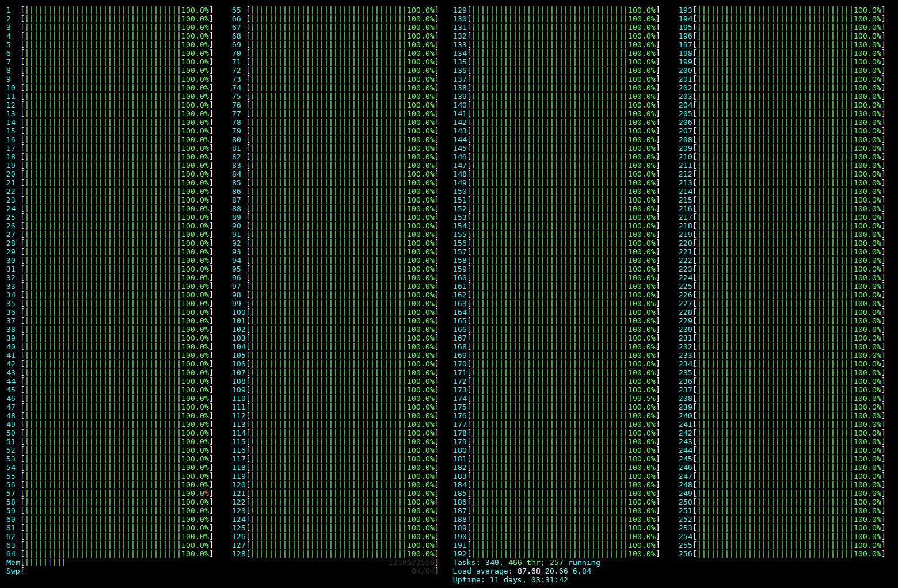
Task: Click the CPU 175 usage meter row
Action: (x=556, y=407)
